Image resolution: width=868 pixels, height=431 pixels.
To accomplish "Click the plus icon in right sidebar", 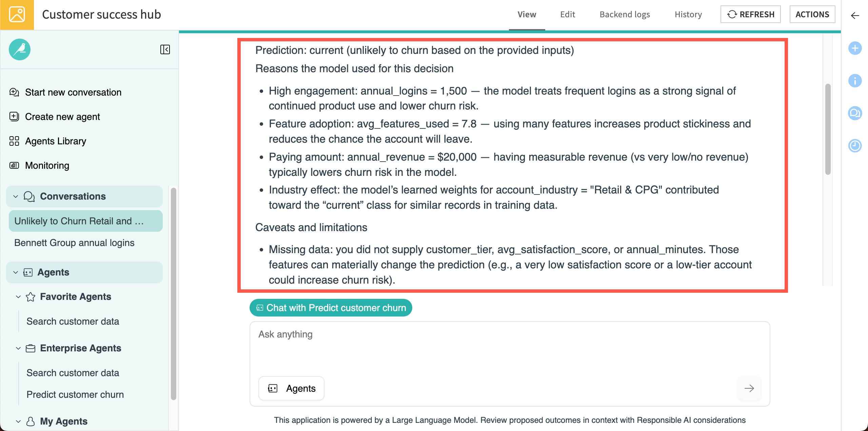I will tap(855, 48).
